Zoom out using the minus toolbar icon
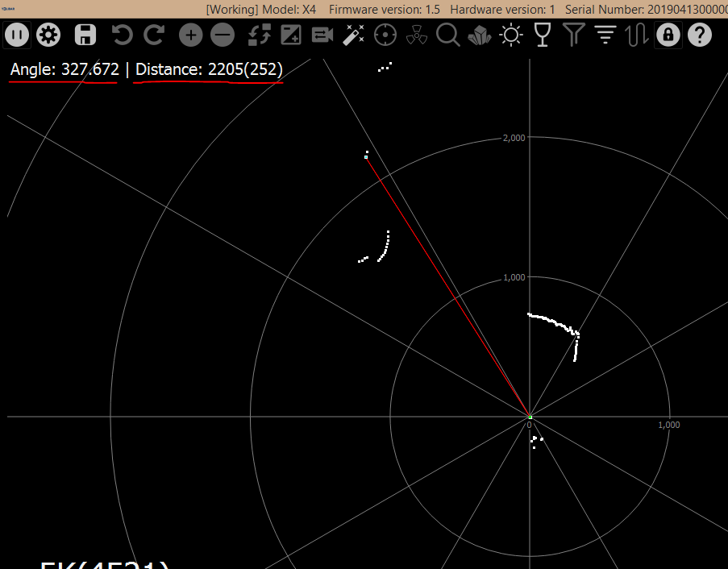 point(222,35)
